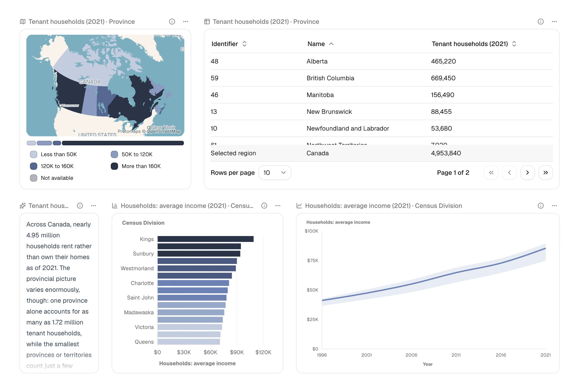
Task: Go to previous table page
Action: (x=509, y=173)
